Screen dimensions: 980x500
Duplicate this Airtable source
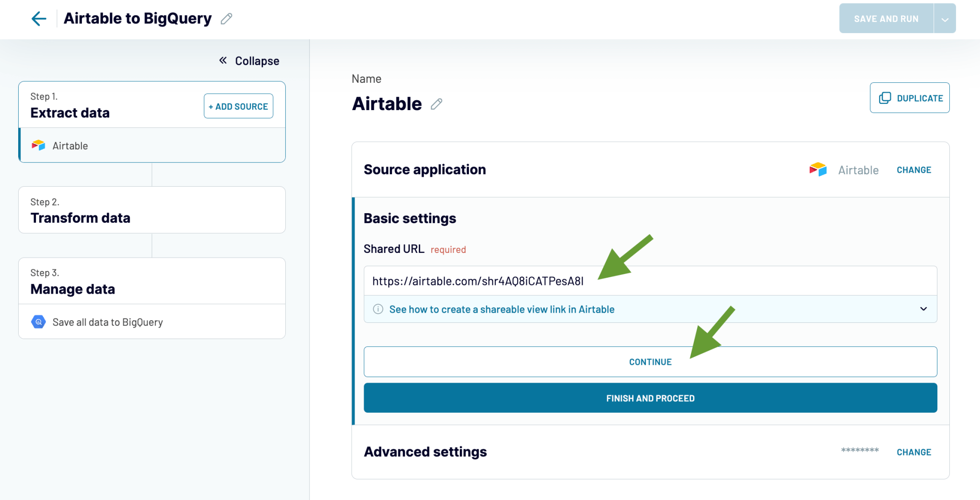click(909, 98)
